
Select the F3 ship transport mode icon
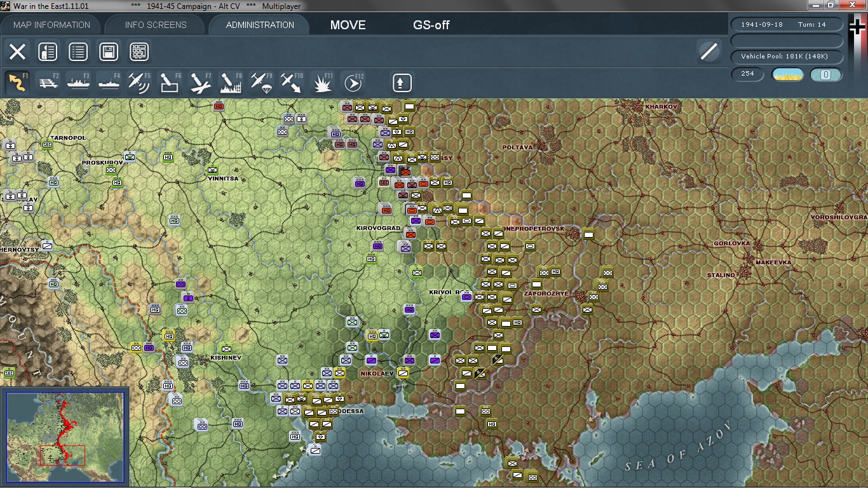coord(79,83)
